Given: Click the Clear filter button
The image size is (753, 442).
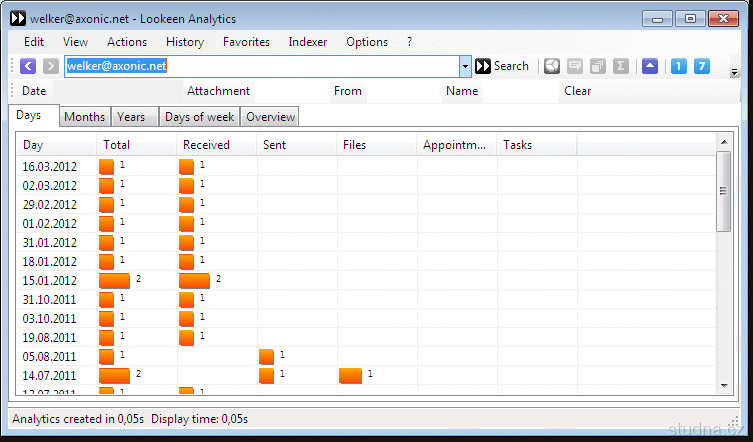Looking at the screenshot, I should tap(578, 91).
